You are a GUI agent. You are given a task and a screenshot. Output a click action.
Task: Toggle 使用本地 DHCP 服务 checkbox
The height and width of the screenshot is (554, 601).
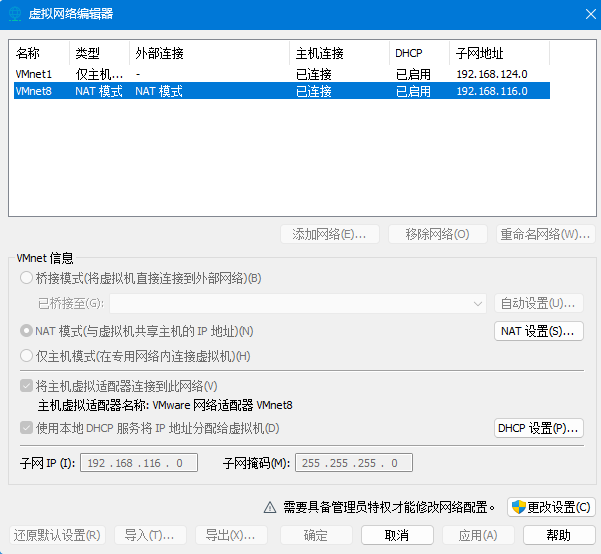[26, 427]
